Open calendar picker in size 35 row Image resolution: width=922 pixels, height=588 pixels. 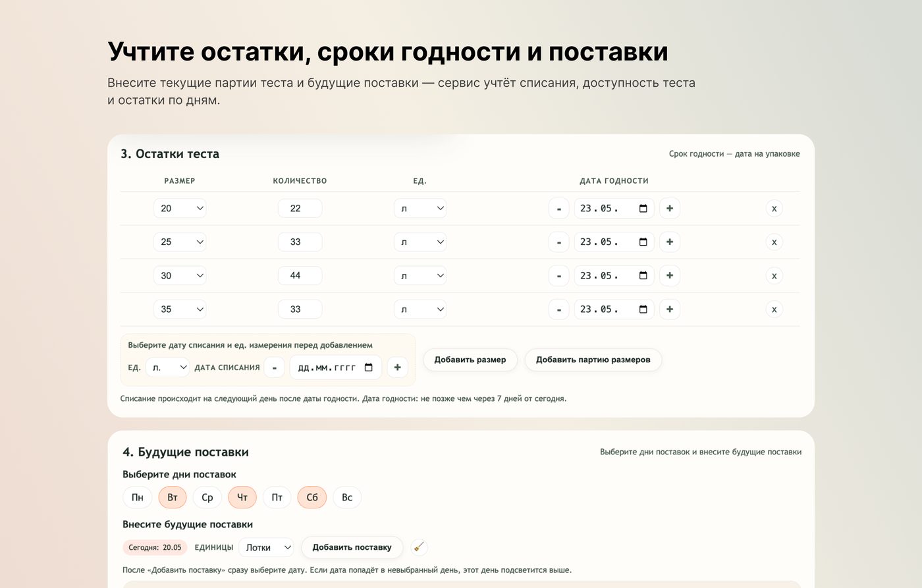point(643,309)
